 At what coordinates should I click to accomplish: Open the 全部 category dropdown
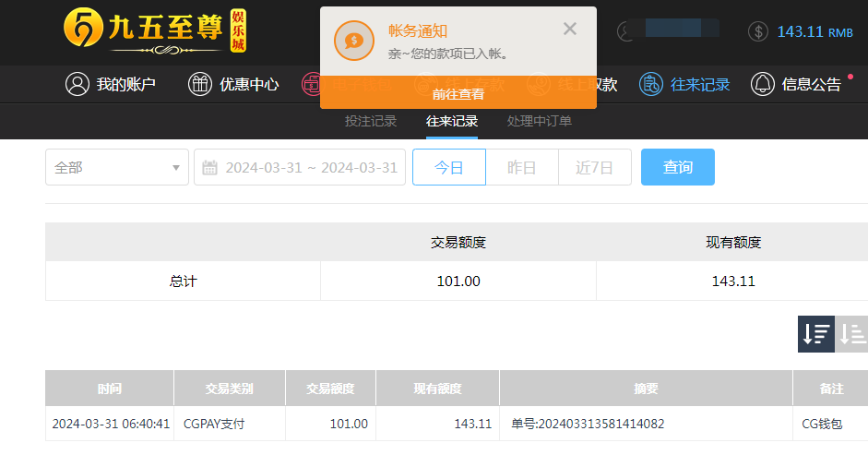pos(117,167)
